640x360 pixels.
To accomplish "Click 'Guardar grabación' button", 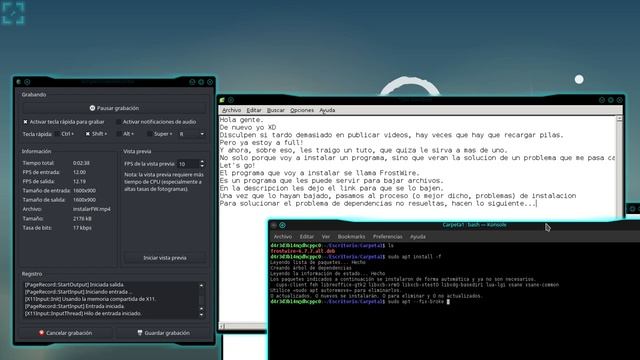I will coord(163,333).
